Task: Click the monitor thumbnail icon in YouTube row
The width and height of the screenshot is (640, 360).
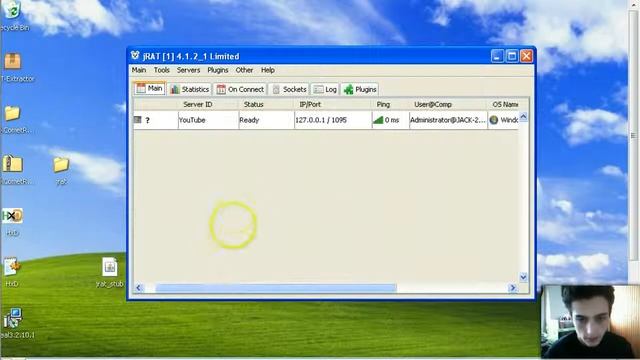Action: tap(138, 120)
